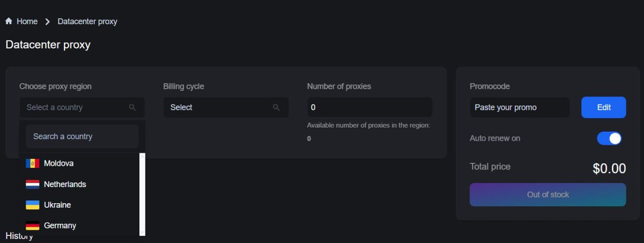The width and height of the screenshot is (644, 243).
Task: Click the Netherlands flag icon
Action: coord(33,184)
